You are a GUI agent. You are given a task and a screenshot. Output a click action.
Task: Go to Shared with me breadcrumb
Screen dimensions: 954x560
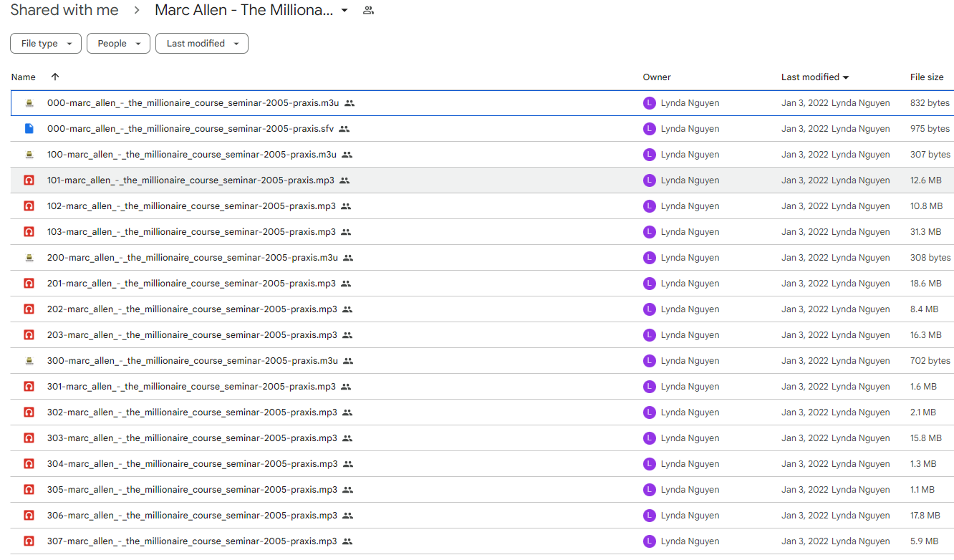[64, 11]
